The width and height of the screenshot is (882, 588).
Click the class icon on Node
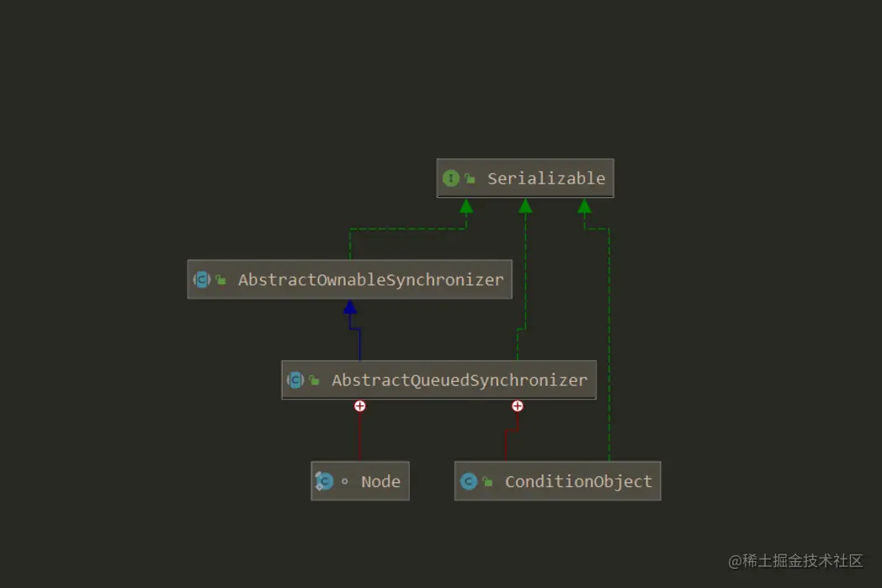coord(325,481)
